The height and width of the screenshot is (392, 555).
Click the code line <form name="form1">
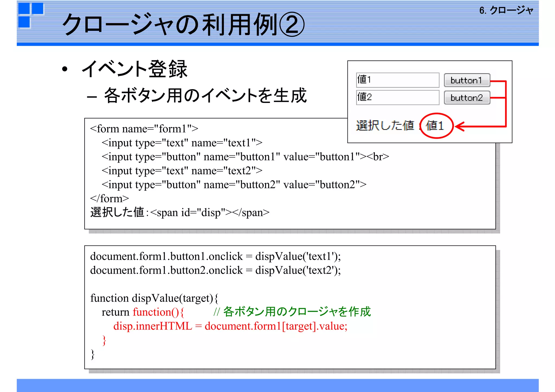click(144, 129)
